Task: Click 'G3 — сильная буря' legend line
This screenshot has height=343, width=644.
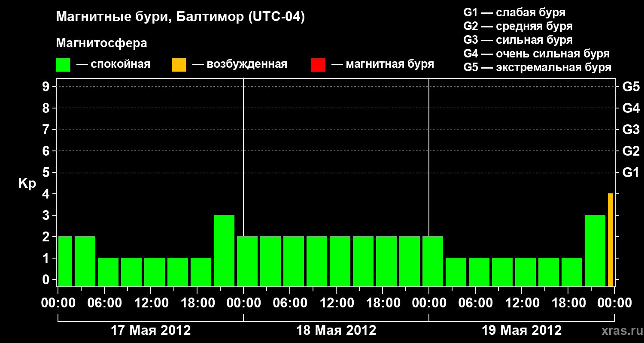Action: point(518,40)
